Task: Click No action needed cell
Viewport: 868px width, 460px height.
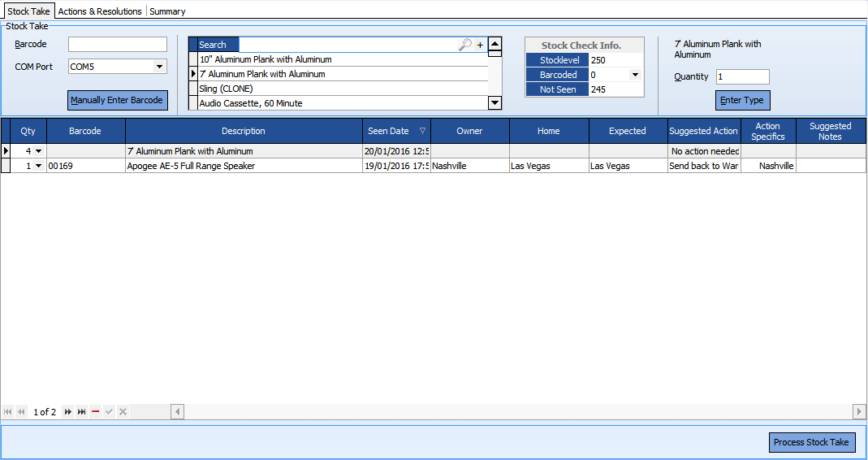Action: coord(704,151)
